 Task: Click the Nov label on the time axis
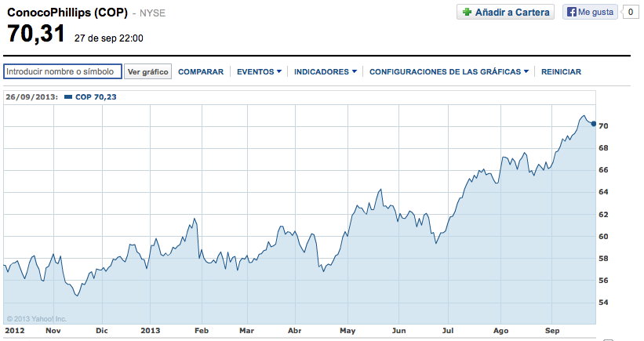(53, 331)
